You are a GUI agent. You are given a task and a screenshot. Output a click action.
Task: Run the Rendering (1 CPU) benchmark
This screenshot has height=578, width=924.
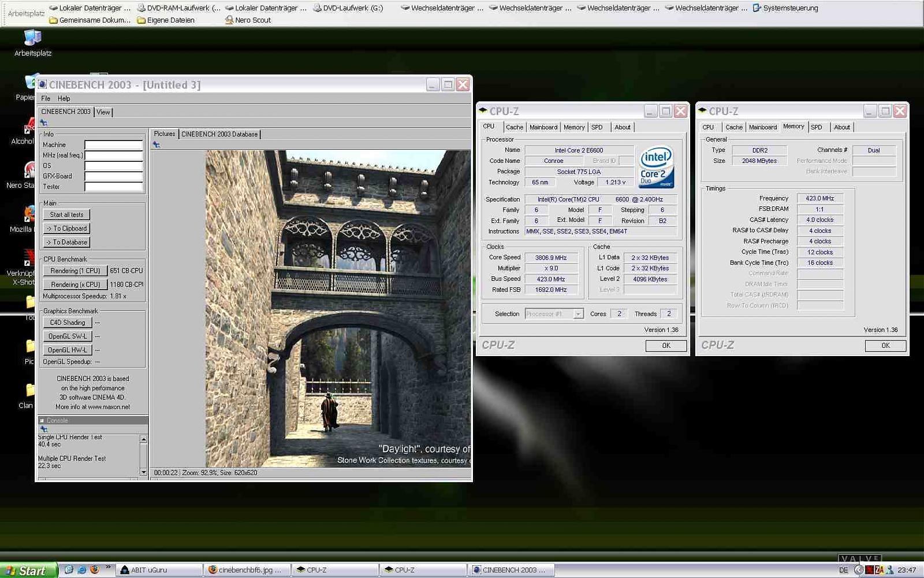pyautogui.click(x=75, y=271)
